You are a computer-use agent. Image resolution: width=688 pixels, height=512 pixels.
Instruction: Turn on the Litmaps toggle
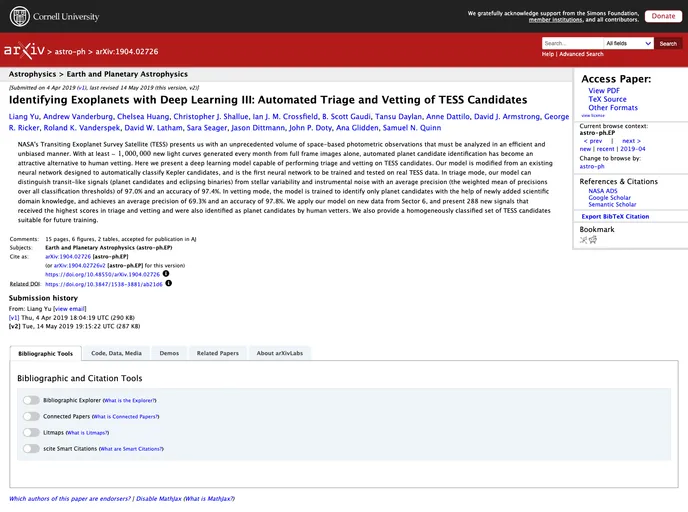[31, 433]
